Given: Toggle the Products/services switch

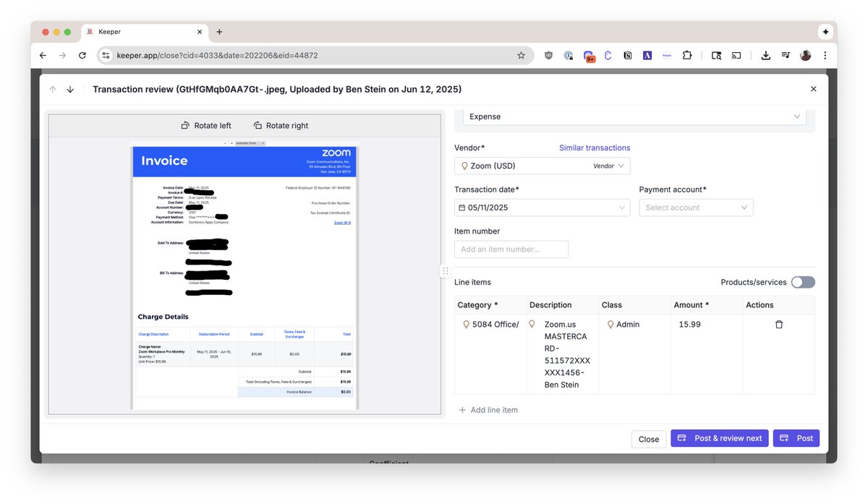Looking at the screenshot, I should click(x=803, y=282).
